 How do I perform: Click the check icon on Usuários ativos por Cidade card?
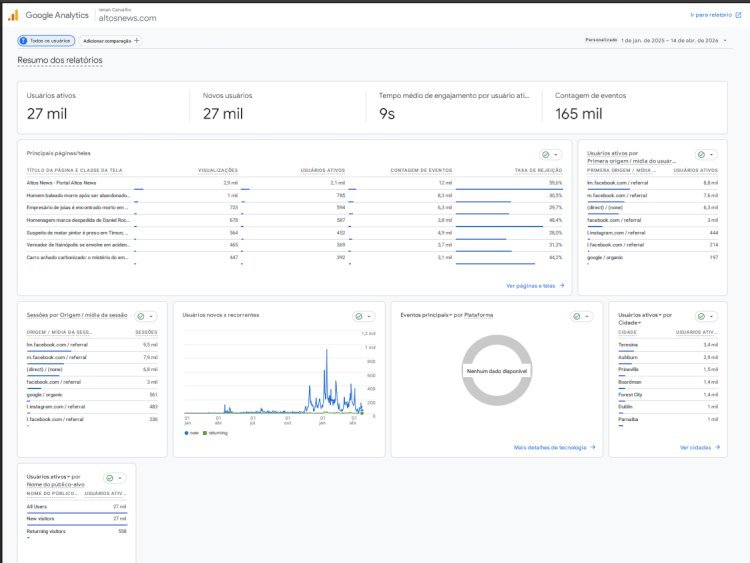[700, 316]
